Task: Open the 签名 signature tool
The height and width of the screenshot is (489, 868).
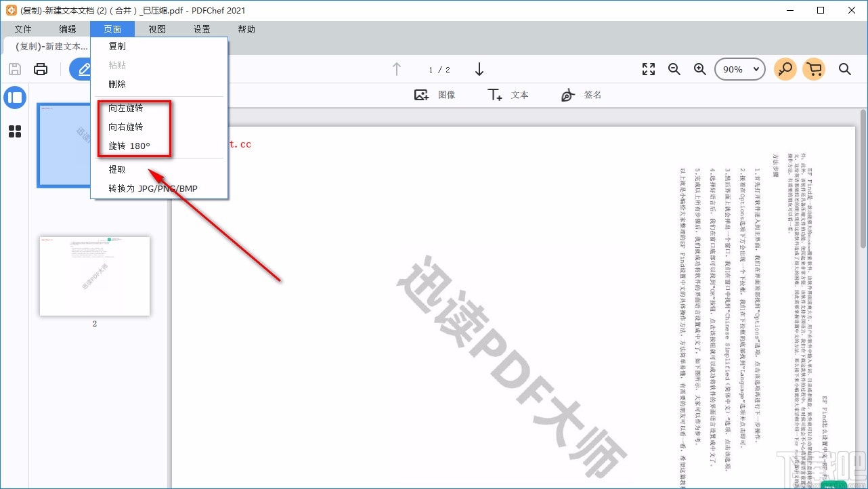Action: pyautogui.click(x=580, y=95)
